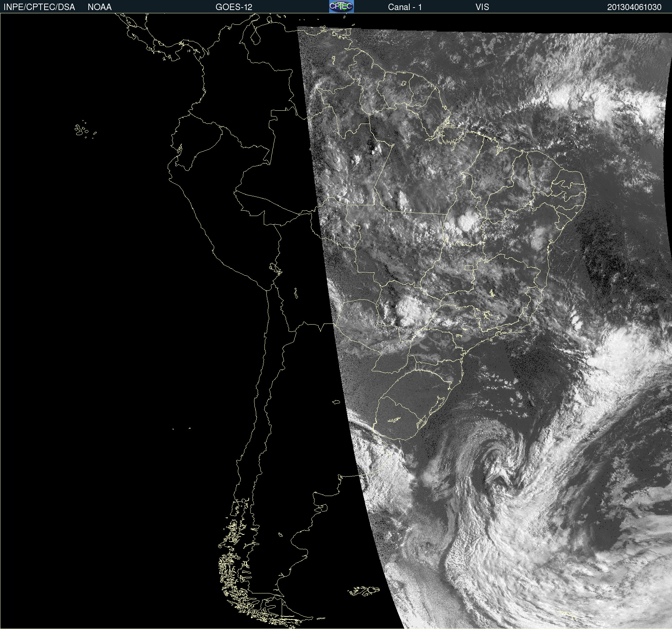Click the VIS channel label

click(482, 7)
